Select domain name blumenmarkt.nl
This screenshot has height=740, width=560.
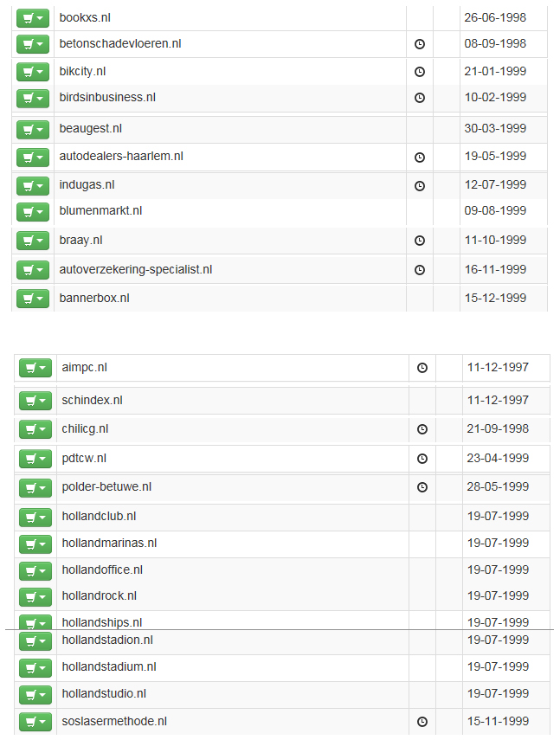click(100, 210)
